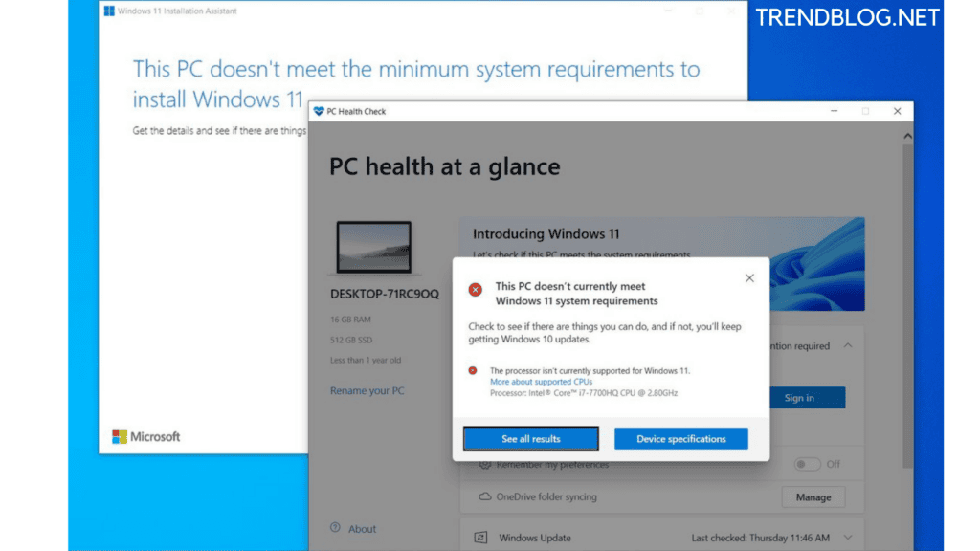The image size is (980, 551).
Task: Click the red error icon beside processor message
Action: 473,370
